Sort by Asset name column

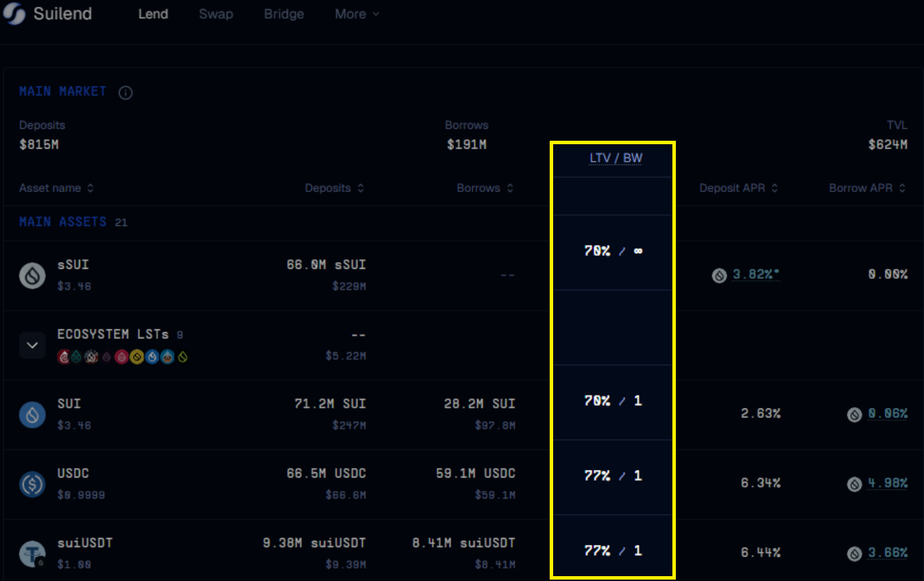pyautogui.click(x=56, y=189)
